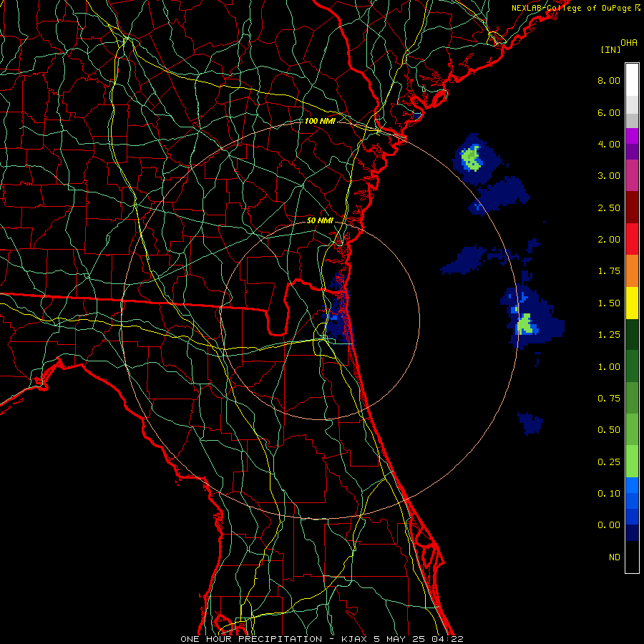Click the [IN] units label
Screen dimensions: 644x644
(610, 49)
